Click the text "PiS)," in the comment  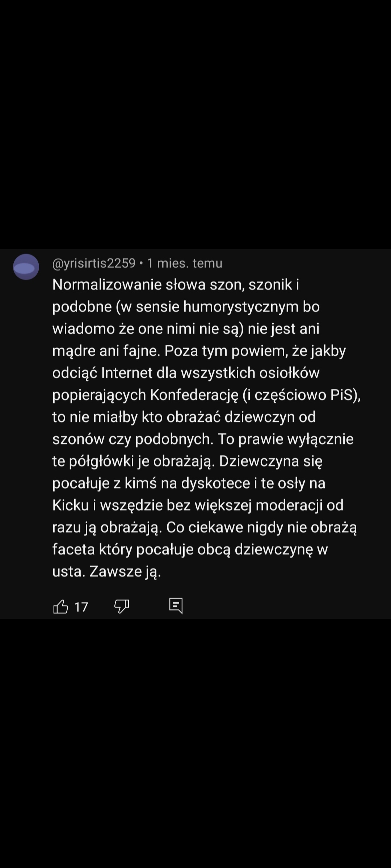tap(346, 395)
